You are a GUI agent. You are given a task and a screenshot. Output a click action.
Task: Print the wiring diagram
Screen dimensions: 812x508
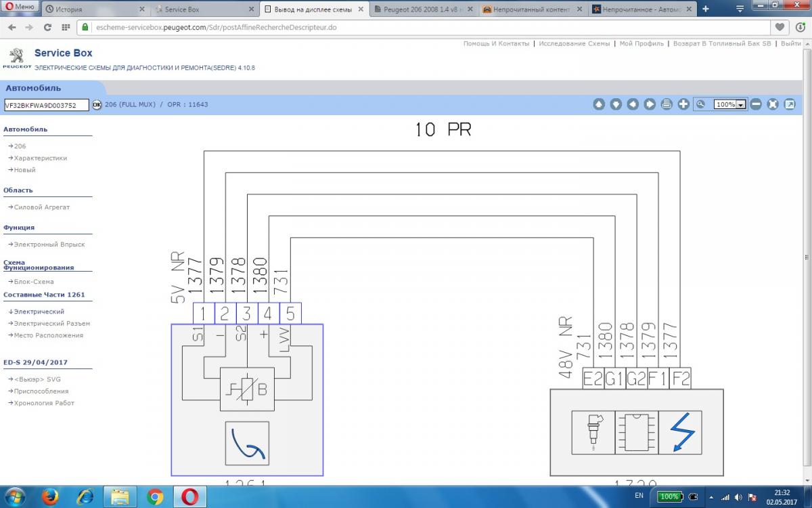coord(667,104)
